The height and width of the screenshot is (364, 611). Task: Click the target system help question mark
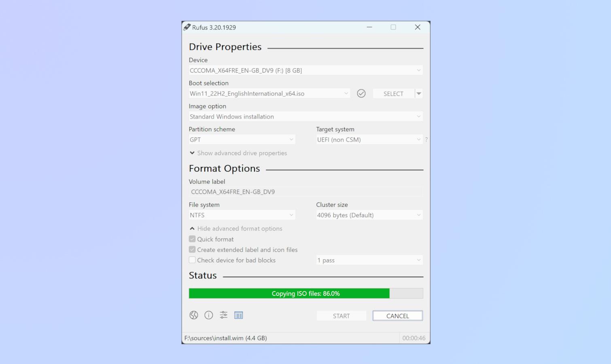coord(426,140)
